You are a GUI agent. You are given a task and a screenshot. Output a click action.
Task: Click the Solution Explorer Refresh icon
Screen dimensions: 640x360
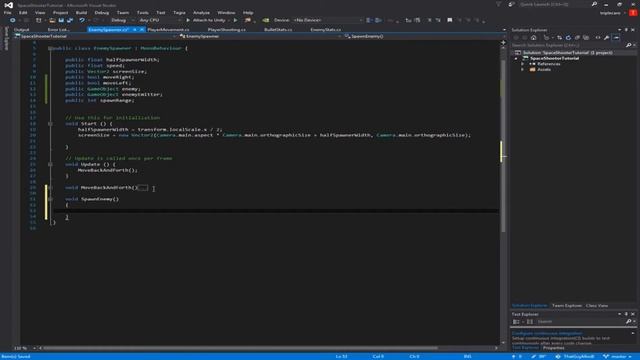(568, 38)
